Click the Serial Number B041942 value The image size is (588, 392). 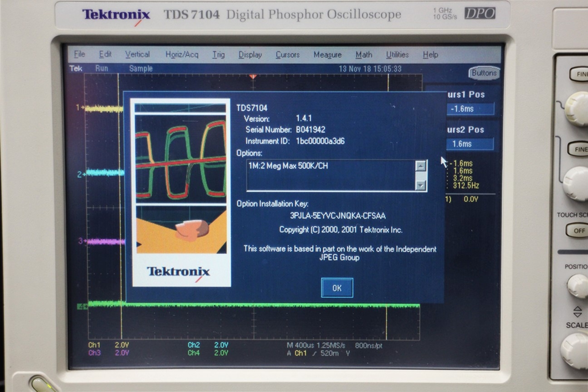(310, 130)
